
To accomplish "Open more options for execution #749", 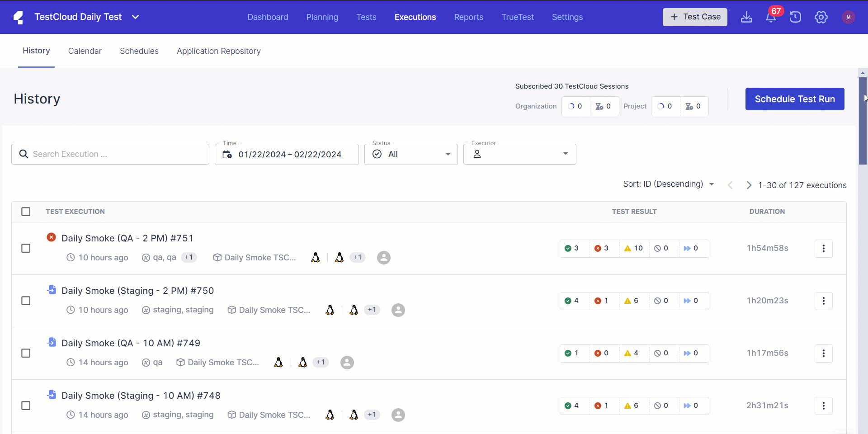I will click(x=823, y=353).
